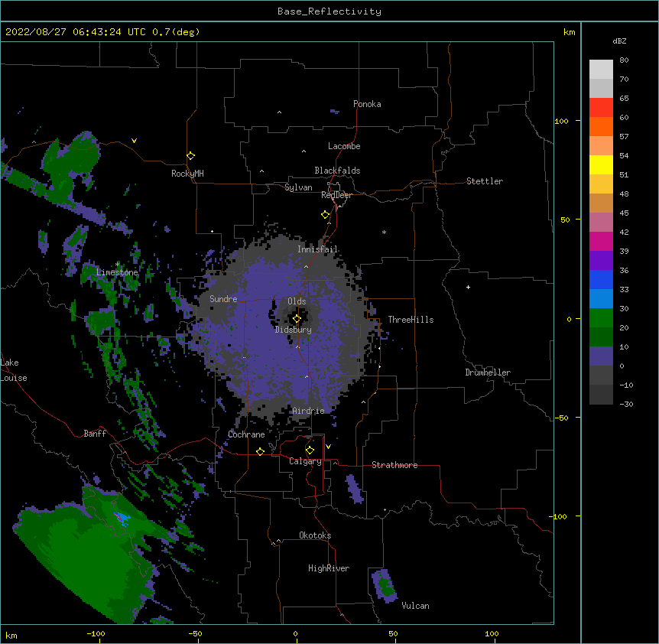This screenshot has width=659, height=644.
Task: Click the Innisfail city label
Action: pyautogui.click(x=317, y=249)
